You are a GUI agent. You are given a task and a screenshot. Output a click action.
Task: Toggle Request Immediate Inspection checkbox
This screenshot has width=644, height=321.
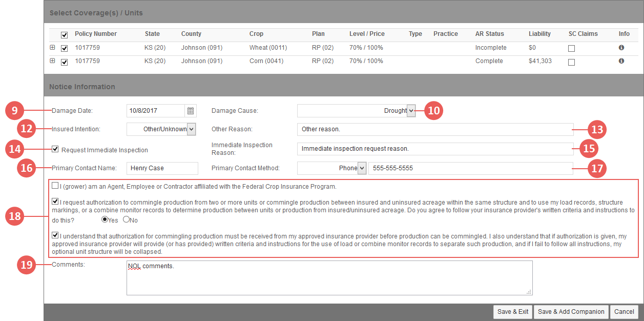pos(55,149)
